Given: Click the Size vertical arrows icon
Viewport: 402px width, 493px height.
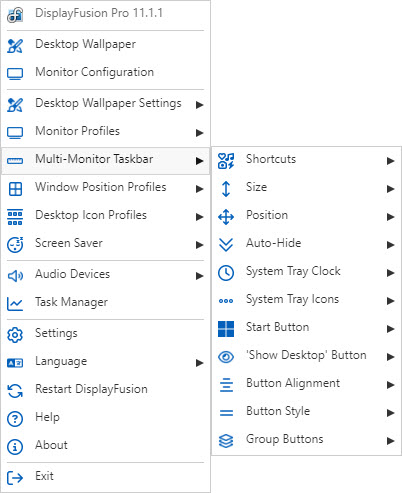Looking at the screenshot, I should 226,189.
